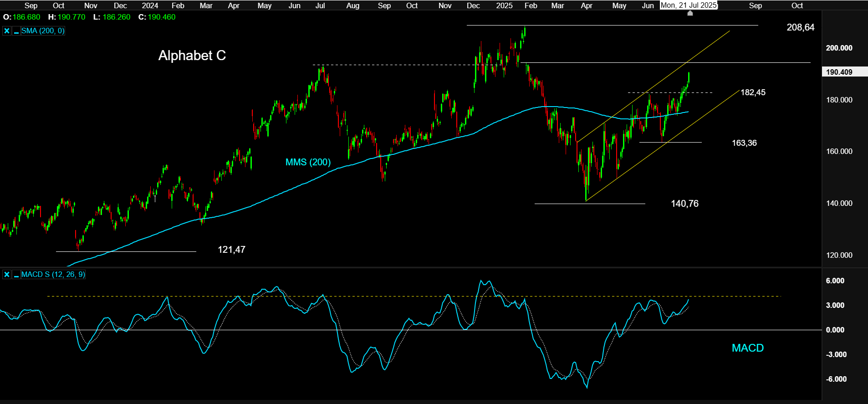Click the Aug label on time axis
The image size is (868, 404).
coord(353,5)
